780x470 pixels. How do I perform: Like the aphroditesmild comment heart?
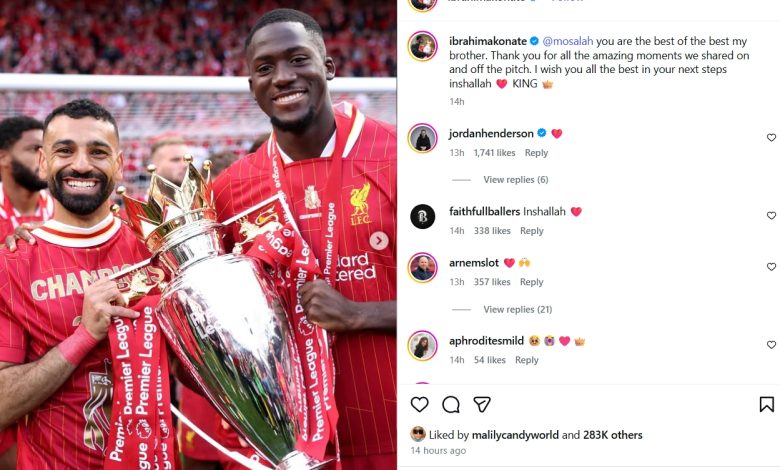pyautogui.click(x=771, y=345)
